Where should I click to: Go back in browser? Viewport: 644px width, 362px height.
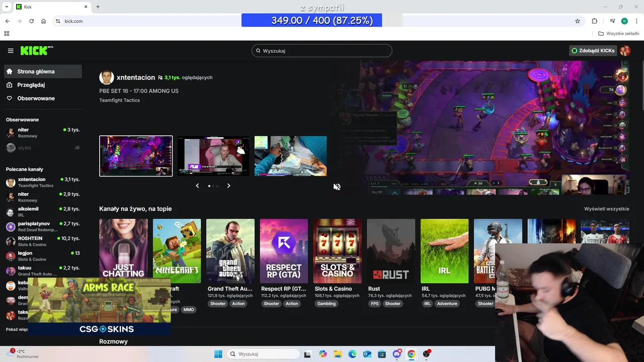pyautogui.click(x=7, y=21)
